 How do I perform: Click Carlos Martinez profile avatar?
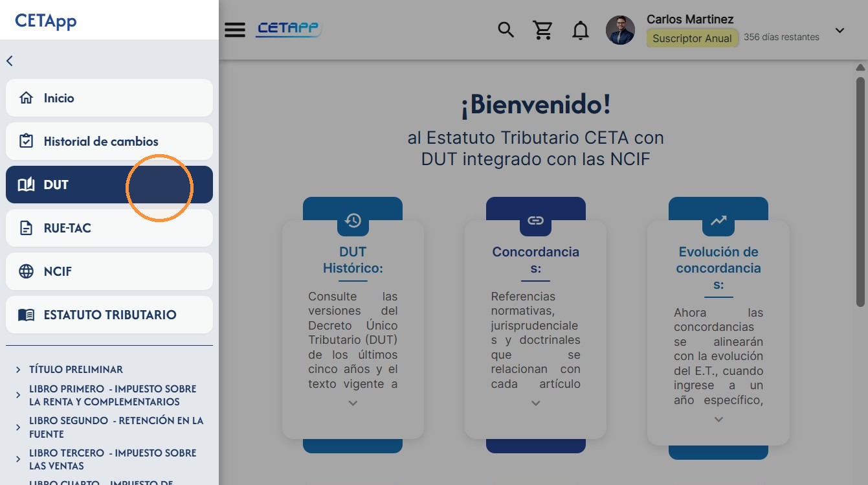point(620,30)
